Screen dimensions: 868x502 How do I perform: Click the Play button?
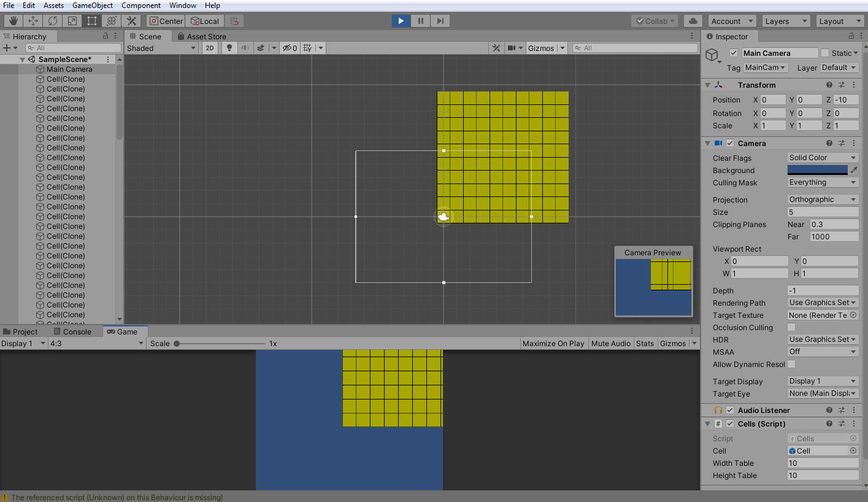click(x=401, y=21)
